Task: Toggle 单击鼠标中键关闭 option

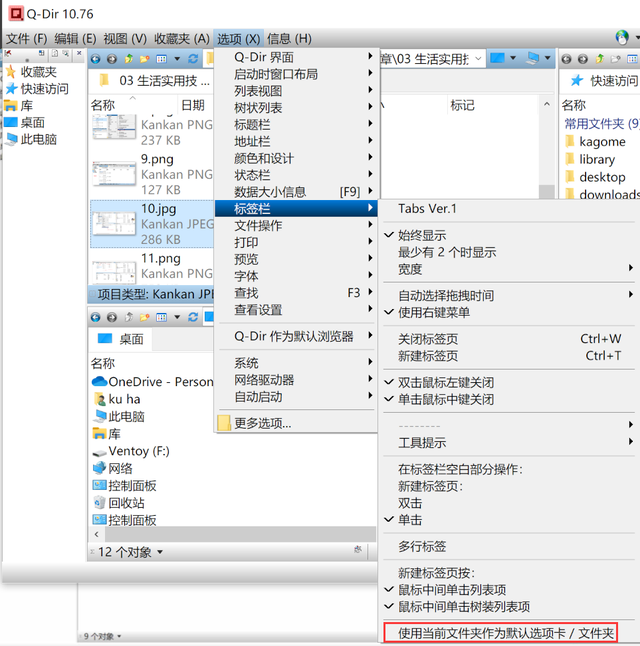Action: (x=445, y=400)
